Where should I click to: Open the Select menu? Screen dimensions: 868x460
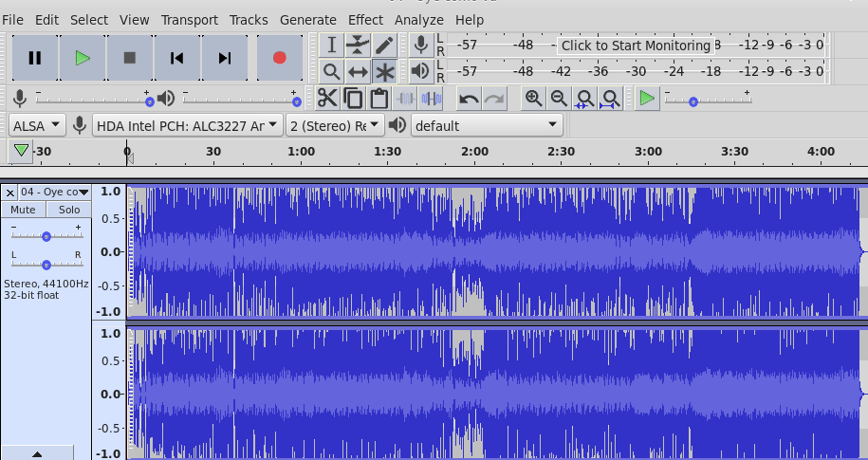pyautogui.click(x=89, y=20)
